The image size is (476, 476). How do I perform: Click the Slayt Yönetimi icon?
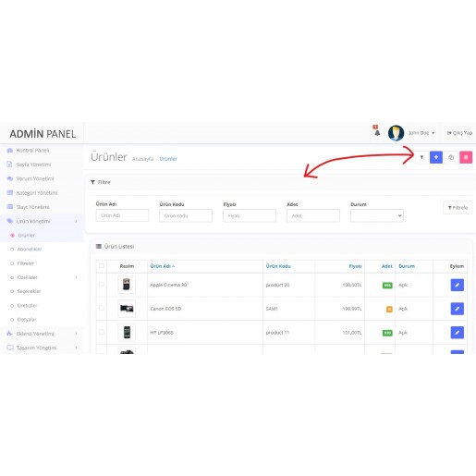10,207
